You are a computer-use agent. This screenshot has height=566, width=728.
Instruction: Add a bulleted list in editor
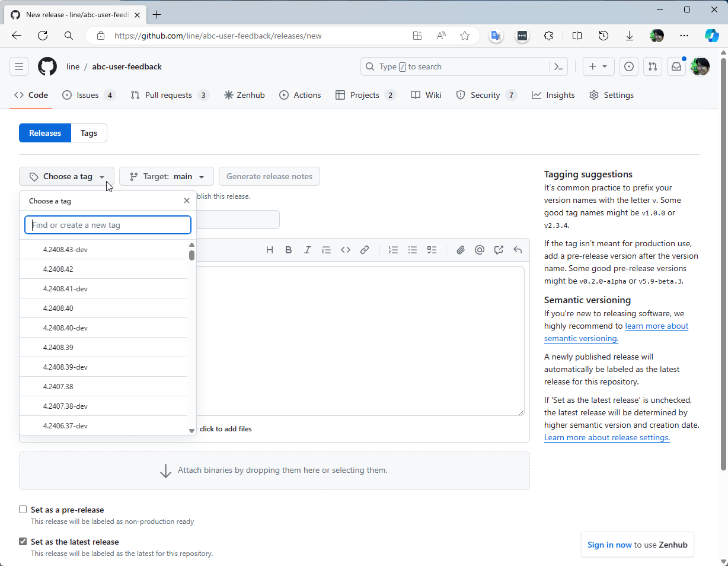tap(413, 250)
